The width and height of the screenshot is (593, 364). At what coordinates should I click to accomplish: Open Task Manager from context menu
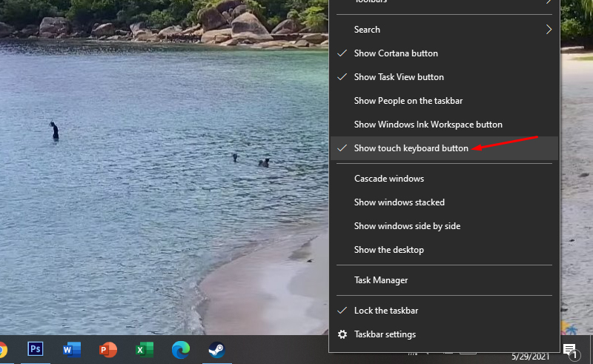tap(381, 280)
